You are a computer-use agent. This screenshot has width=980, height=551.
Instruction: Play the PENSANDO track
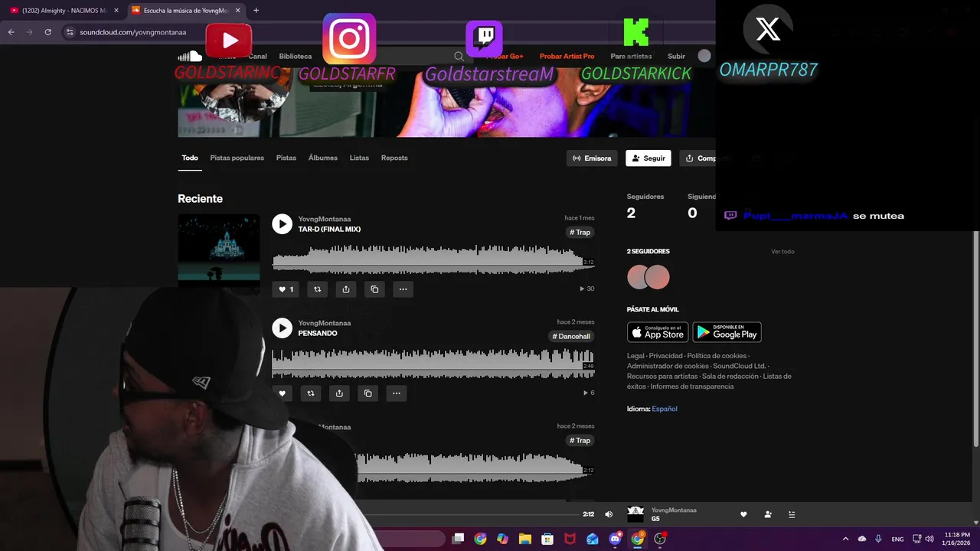click(x=282, y=328)
